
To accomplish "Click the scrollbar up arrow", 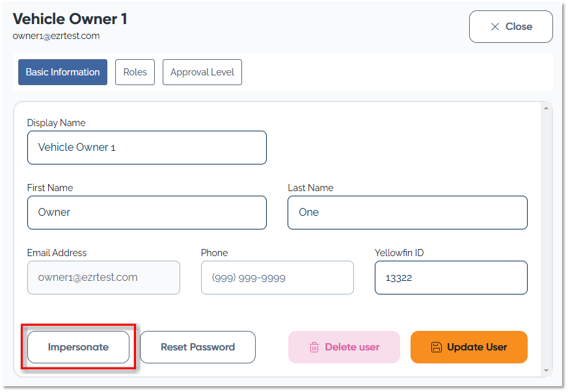I will click(x=547, y=108).
